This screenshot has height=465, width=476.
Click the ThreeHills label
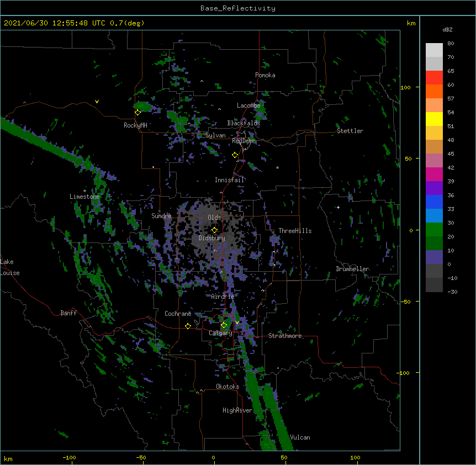(x=295, y=231)
